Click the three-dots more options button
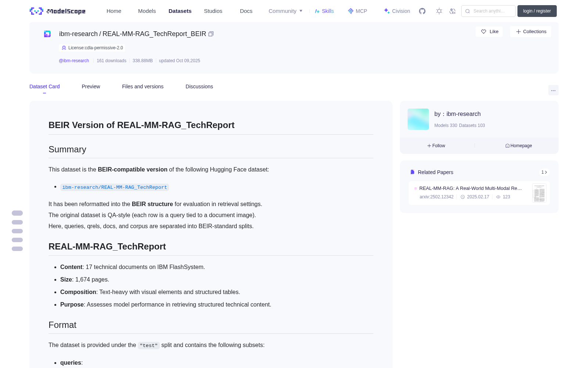Image resolution: width=588 pixels, height=368 pixels. point(553,90)
